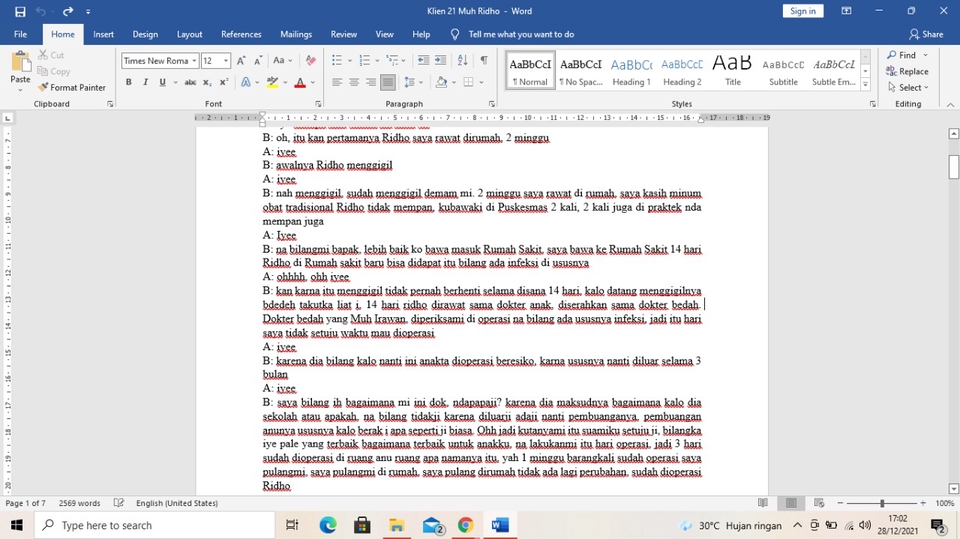This screenshot has width=960, height=539.
Task: Open Task View on the taskbar
Action: coord(292,525)
